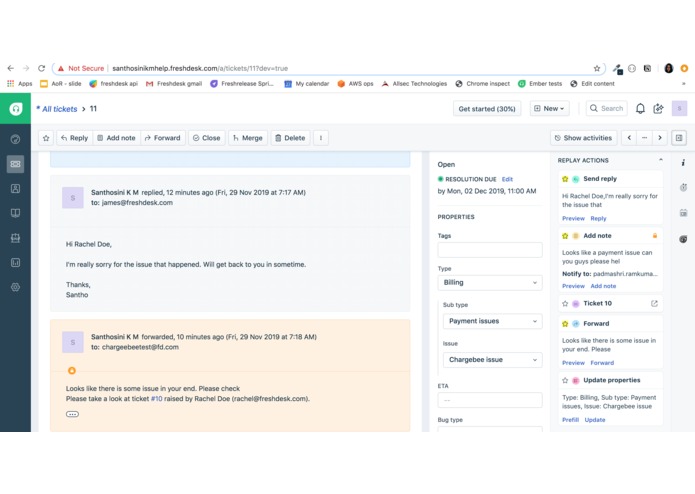This screenshot has width=695, height=494.
Task: Click the Tags input field
Action: (x=490, y=250)
